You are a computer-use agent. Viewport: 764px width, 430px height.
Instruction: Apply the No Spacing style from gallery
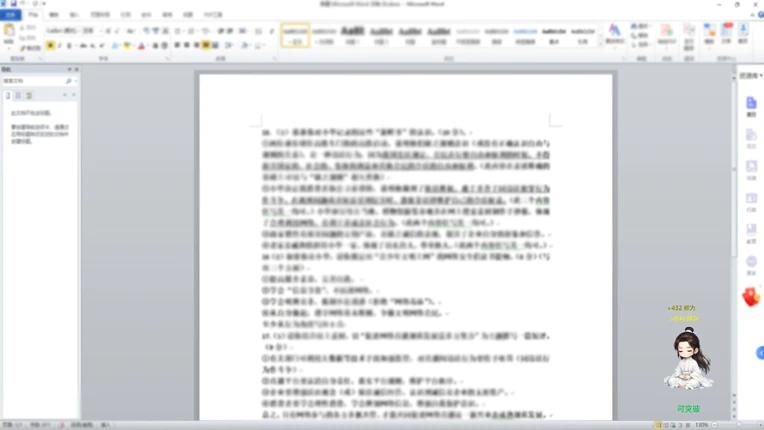click(x=324, y=35)
